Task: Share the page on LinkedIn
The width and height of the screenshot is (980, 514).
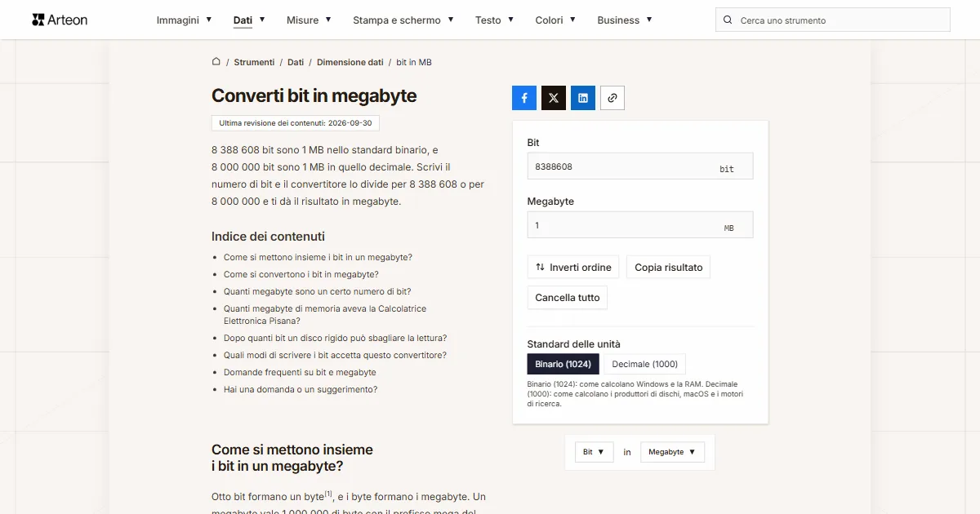Action: (x=583, y=98)
